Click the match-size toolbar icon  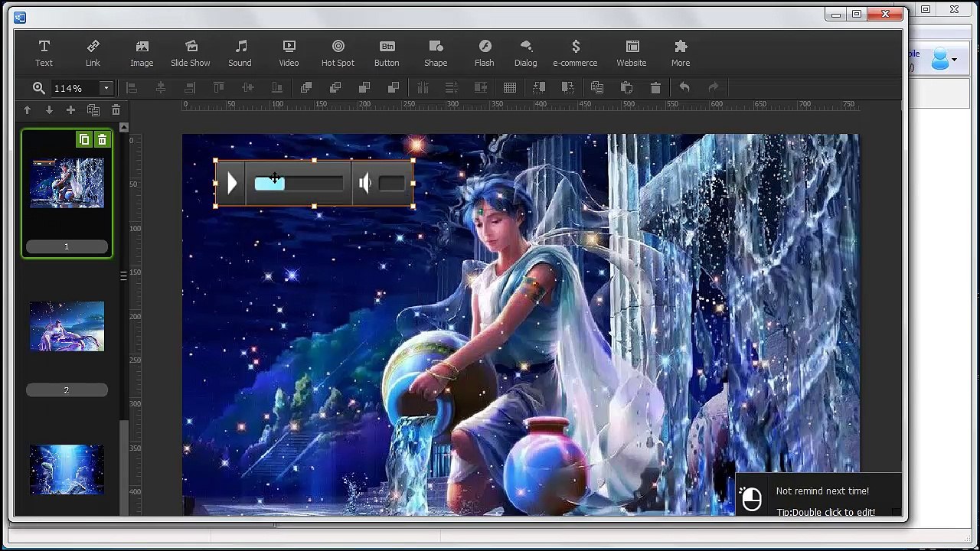click(x=481, y=88)
